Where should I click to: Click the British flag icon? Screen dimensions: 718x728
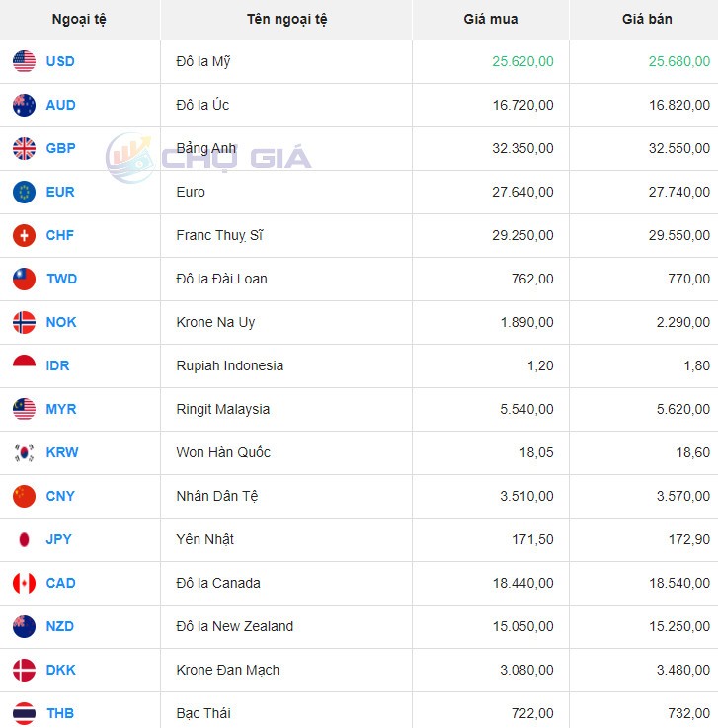coord(25,148)
